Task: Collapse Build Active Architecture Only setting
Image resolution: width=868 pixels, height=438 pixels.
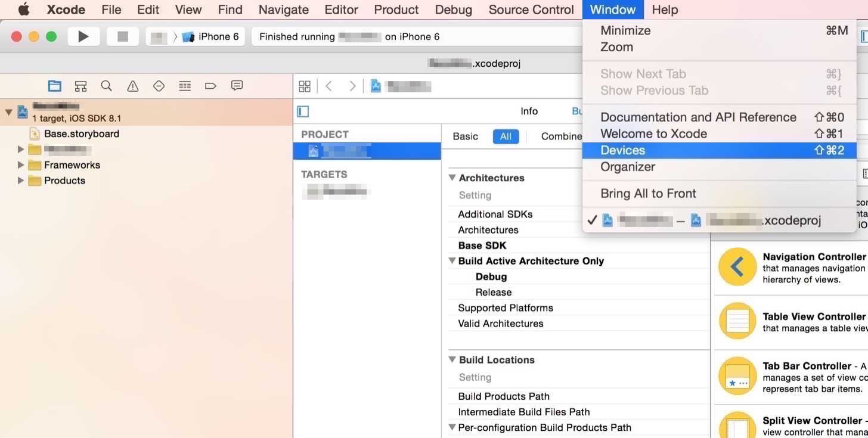Action: coord(452,261)
